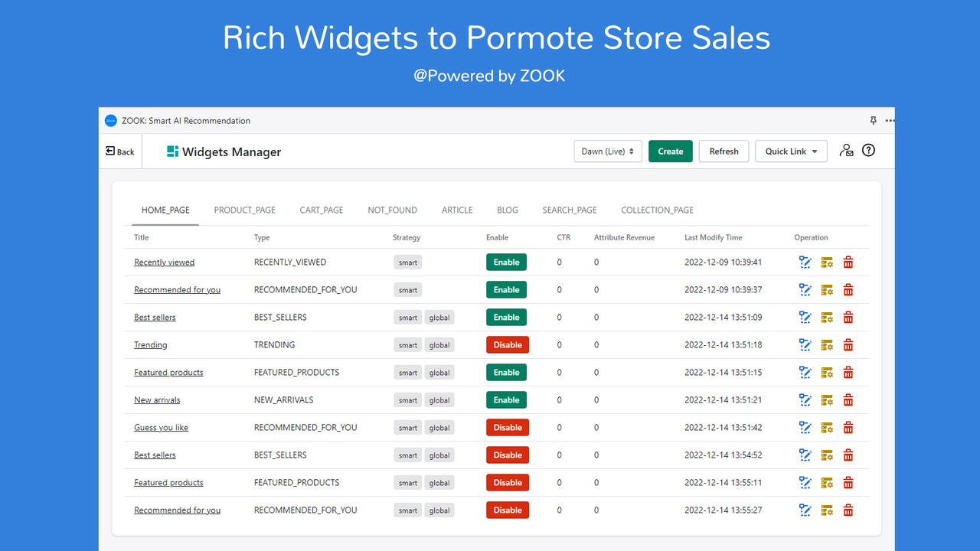980x551 pixels.
Task: Delete the Guess you like widget
Action: [848, 427]
